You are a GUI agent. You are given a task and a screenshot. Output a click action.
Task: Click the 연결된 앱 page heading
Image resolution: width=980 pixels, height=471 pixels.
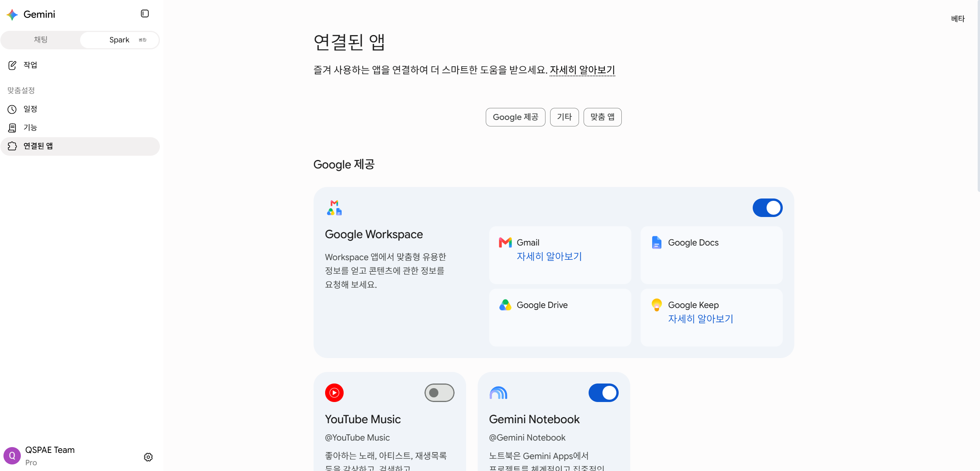(x=349, y=42)
